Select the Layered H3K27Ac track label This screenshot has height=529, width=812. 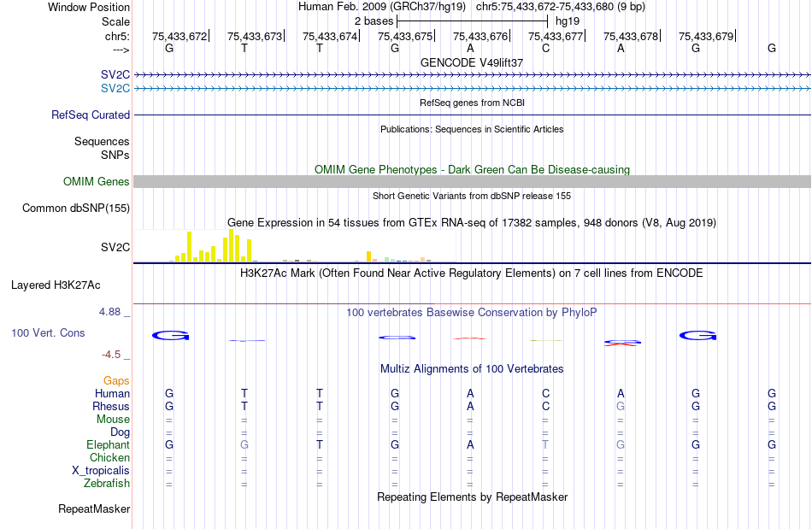tap(56, 285)
